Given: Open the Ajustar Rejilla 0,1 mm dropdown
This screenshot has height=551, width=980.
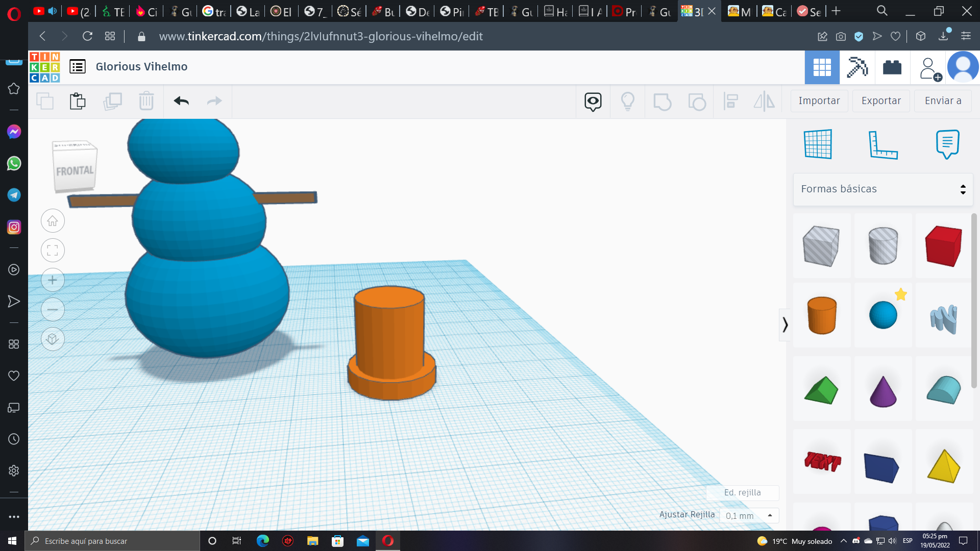Looking at the screenshot, I should (749, 516).
